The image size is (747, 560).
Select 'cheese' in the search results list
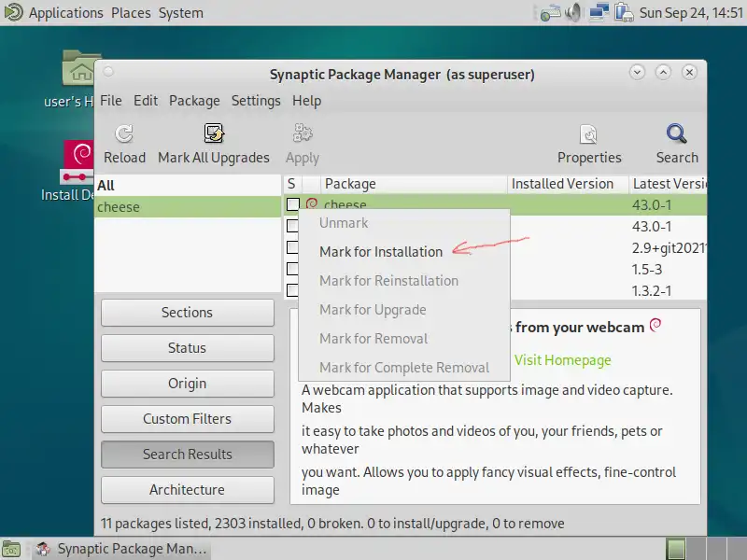pyautogui.click(x=188, y=207)
